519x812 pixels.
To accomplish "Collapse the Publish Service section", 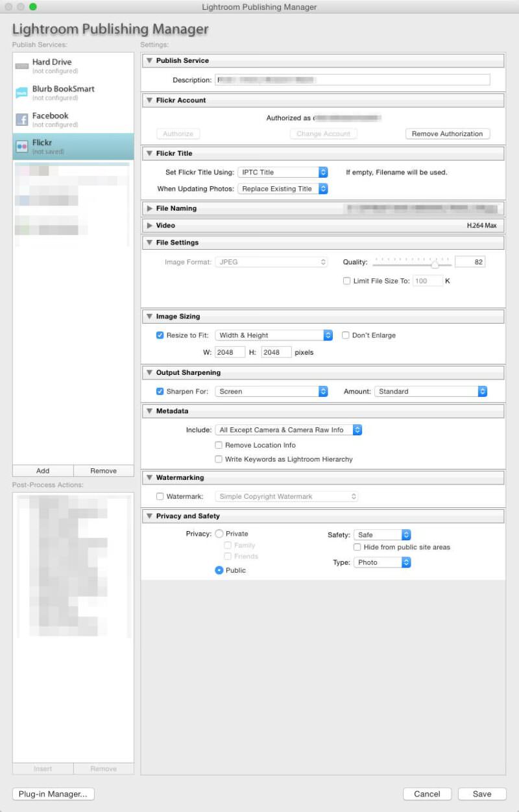I will pyautogui.click(x=149, y=61).
